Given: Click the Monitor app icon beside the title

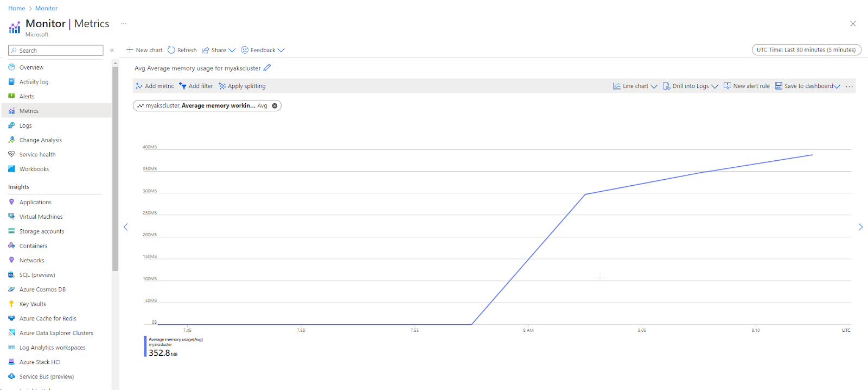Looking at the screenshot, I should pyautogui.click(x=15, y=27).
